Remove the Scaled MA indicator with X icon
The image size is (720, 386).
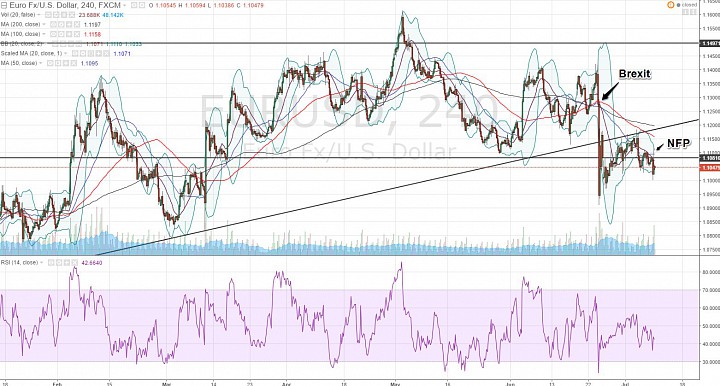pyautogui.click(x=107, y=53)
